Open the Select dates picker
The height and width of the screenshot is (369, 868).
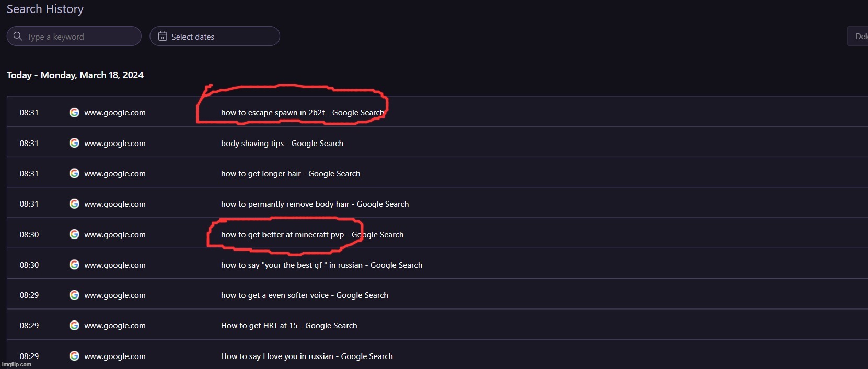coord(215,36)
